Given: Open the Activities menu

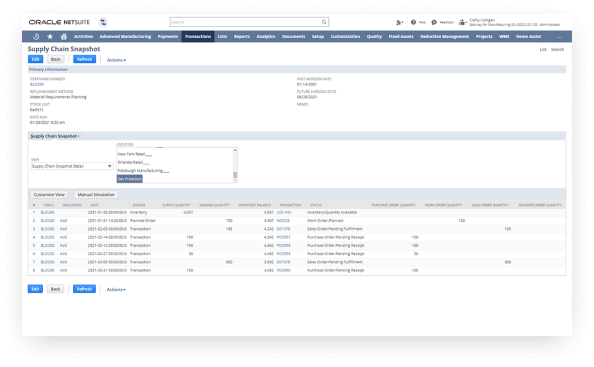Looking at the screenshot, I should (83, 36).
